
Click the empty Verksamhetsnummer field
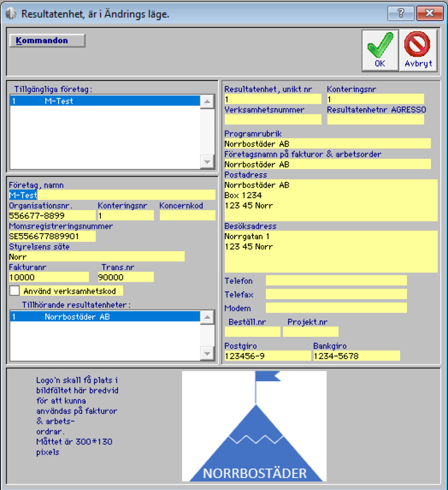pyautogui.click(x=273, y=119)
